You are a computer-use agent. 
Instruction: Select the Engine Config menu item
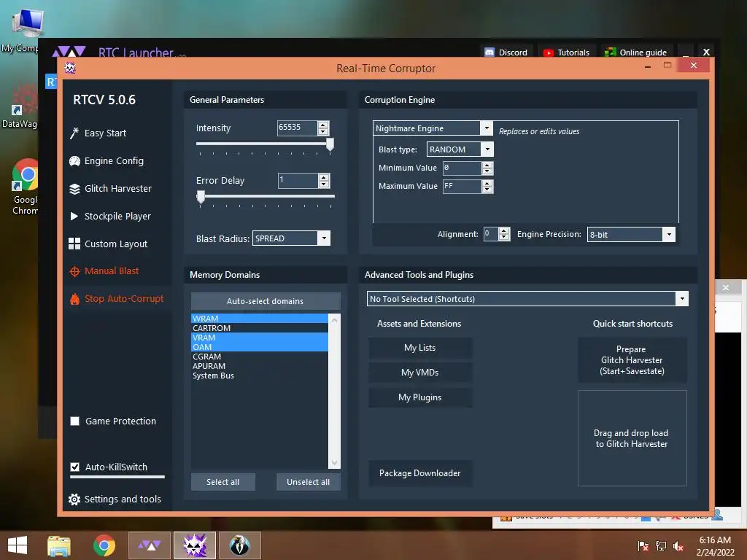coord(114,161)
